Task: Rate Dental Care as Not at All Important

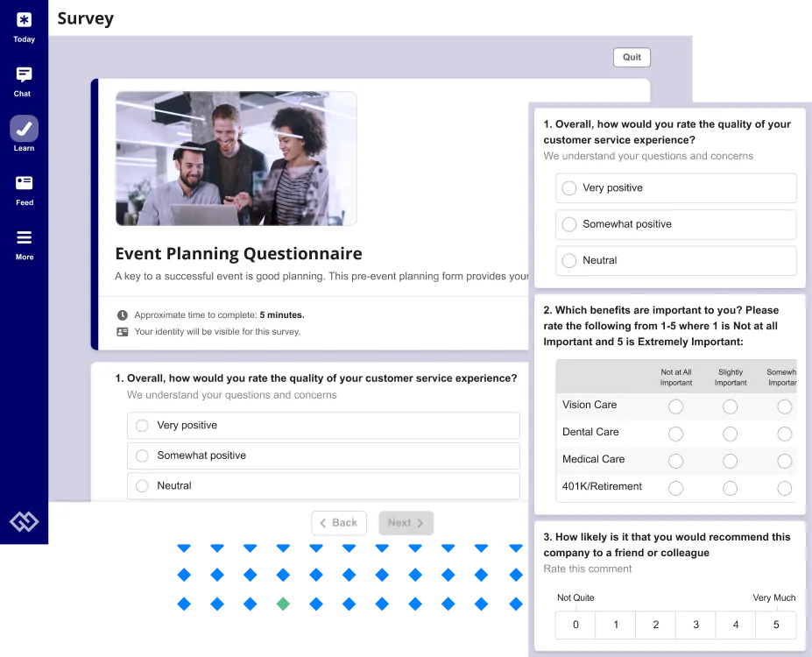Action: click(x=676, y=434)
